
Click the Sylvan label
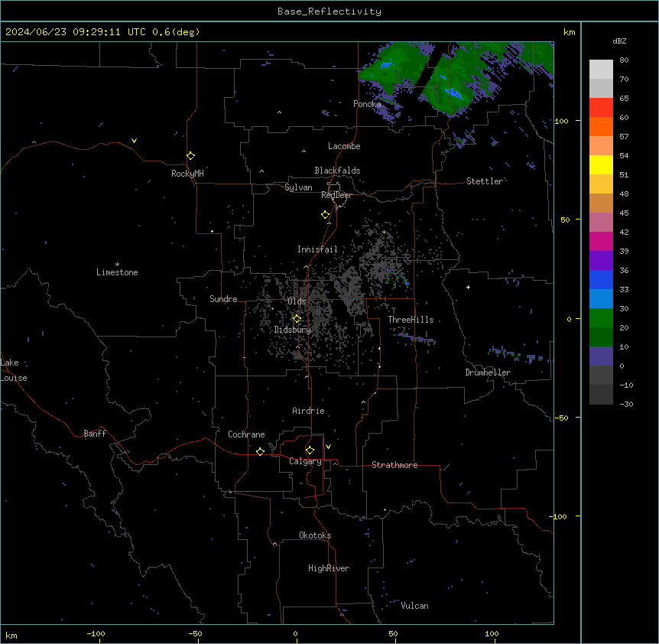[298, 187]
